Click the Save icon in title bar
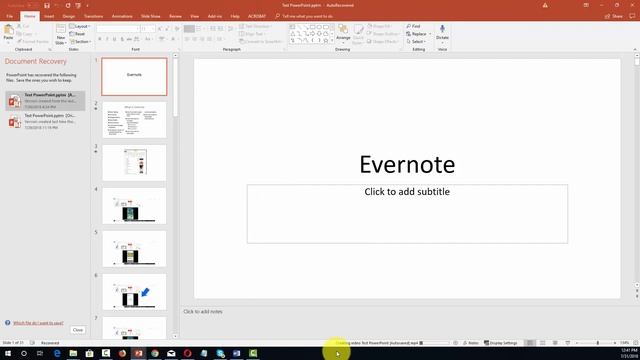 [x=47, y=5]
